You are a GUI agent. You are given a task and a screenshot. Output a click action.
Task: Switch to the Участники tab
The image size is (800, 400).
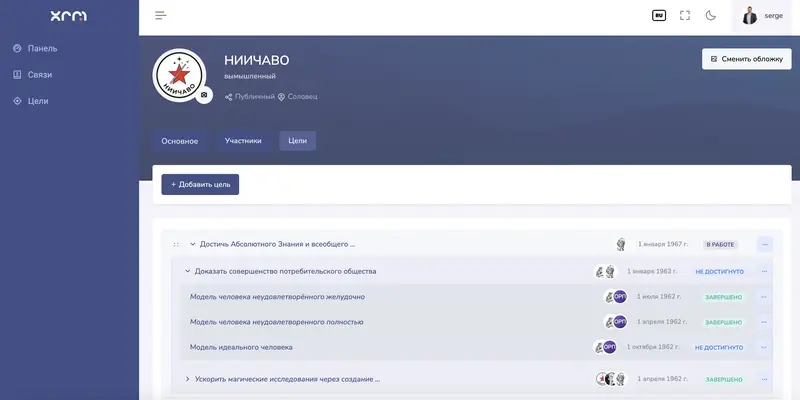[x=243, y=141]
